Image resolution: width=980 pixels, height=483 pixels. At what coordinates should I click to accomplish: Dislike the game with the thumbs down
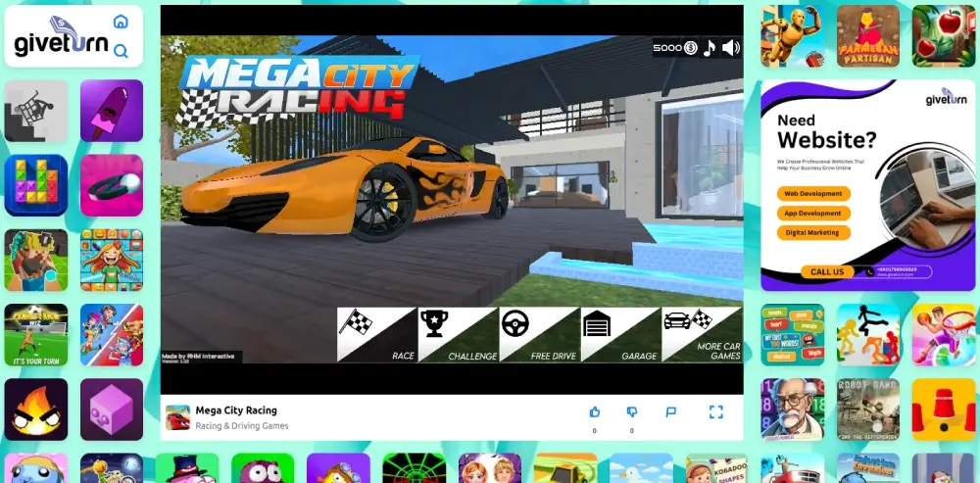coord(632,411)
